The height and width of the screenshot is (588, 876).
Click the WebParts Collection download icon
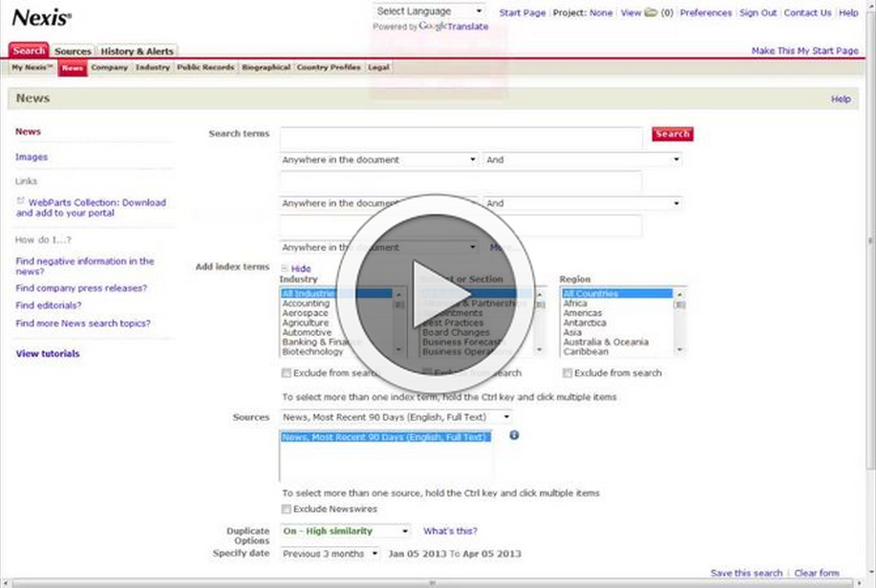20,201
